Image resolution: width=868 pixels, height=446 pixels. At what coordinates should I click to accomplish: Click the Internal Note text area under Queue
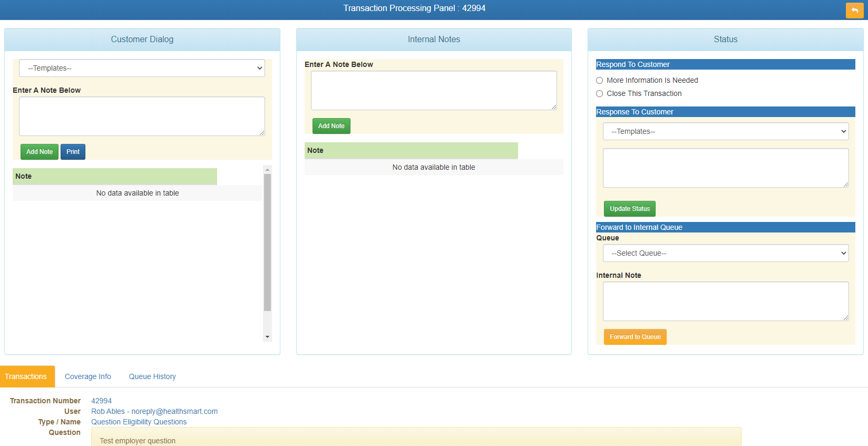coord(725,301)
